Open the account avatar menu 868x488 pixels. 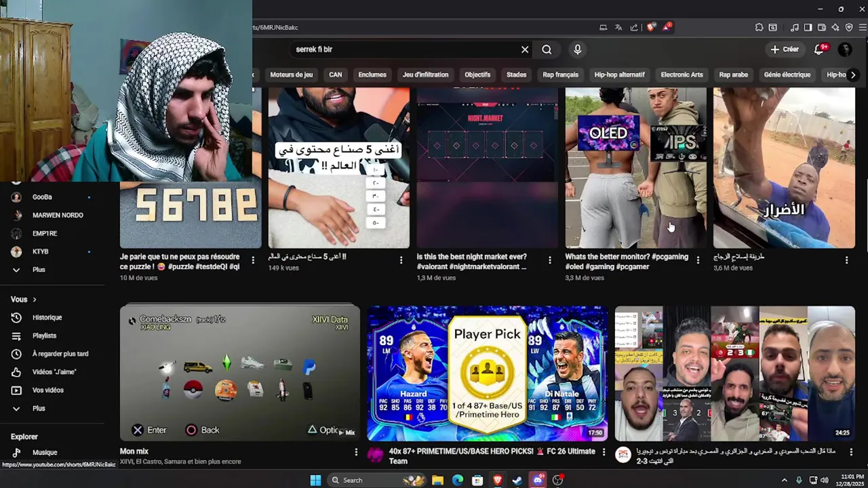(x=845, y=49)
